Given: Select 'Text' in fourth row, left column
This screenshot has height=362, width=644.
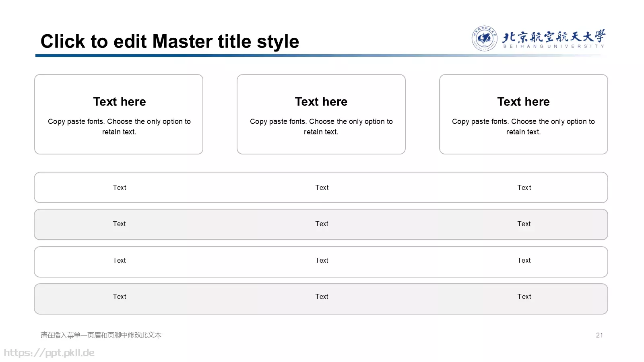Looking at the screenshot, I should (120, 296).
